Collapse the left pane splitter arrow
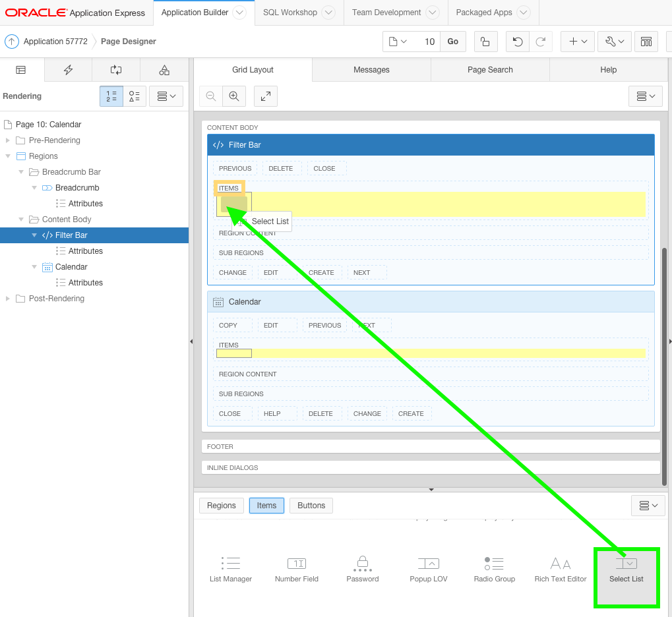Image resolution: width=672 pixels, height=617 pixels. (x=191, y=341)
